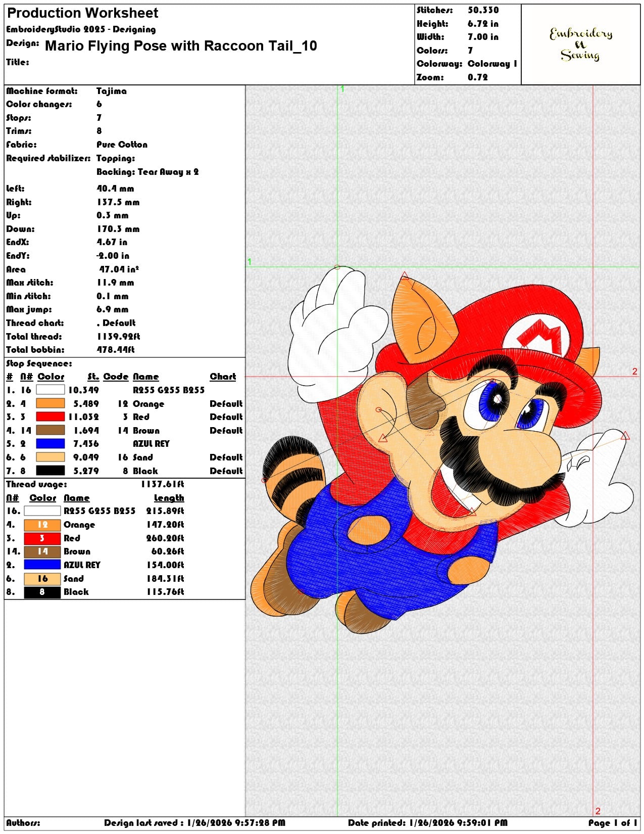Click the AZUL REY blue swatch in Thread usage
The width and height of the screenshot is (644, 834).
pos(42,565)
